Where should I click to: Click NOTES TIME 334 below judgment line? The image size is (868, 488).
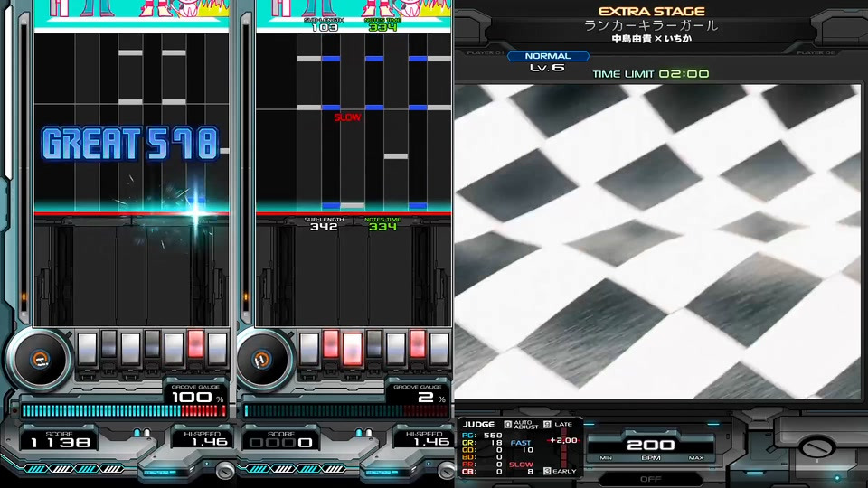click(x=383, y=223)
